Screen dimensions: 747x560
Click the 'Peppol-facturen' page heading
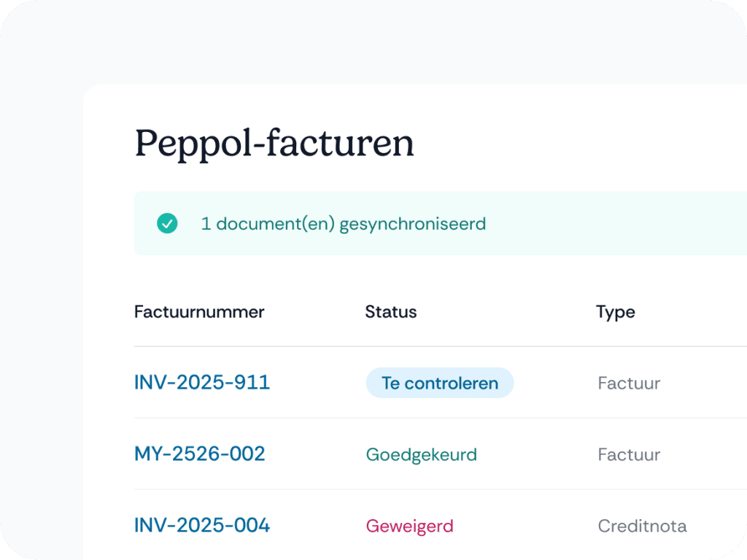pos(274,143)
